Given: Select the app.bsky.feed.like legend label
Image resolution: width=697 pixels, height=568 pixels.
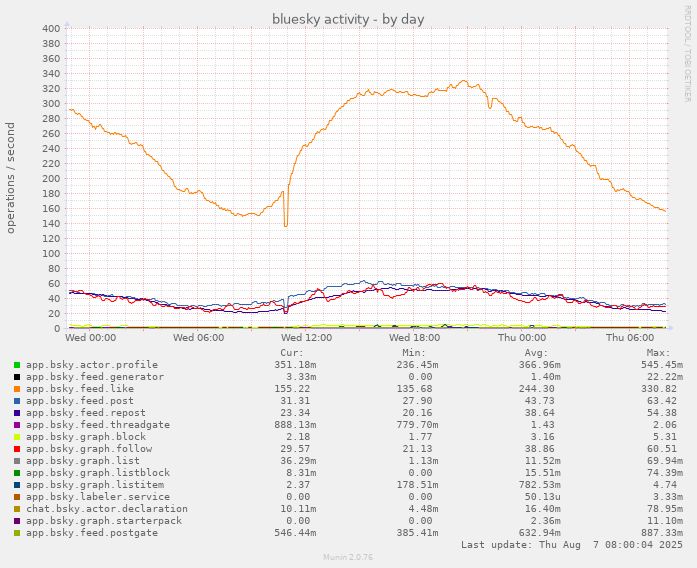Looking at the screenshot, I should pos(80,389).
